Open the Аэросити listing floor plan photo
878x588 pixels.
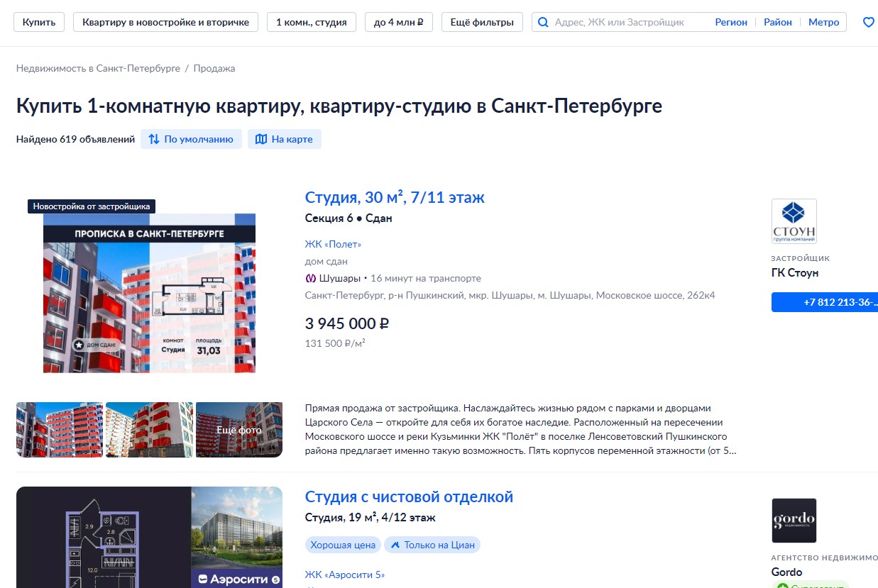(103, 537)
